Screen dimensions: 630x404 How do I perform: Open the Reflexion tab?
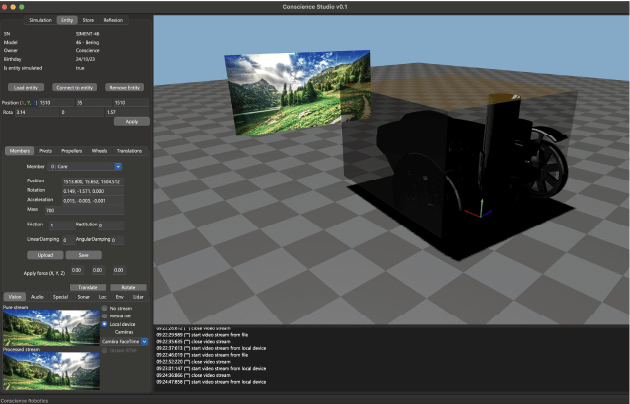pyautogui.click(x=113, y=19)
